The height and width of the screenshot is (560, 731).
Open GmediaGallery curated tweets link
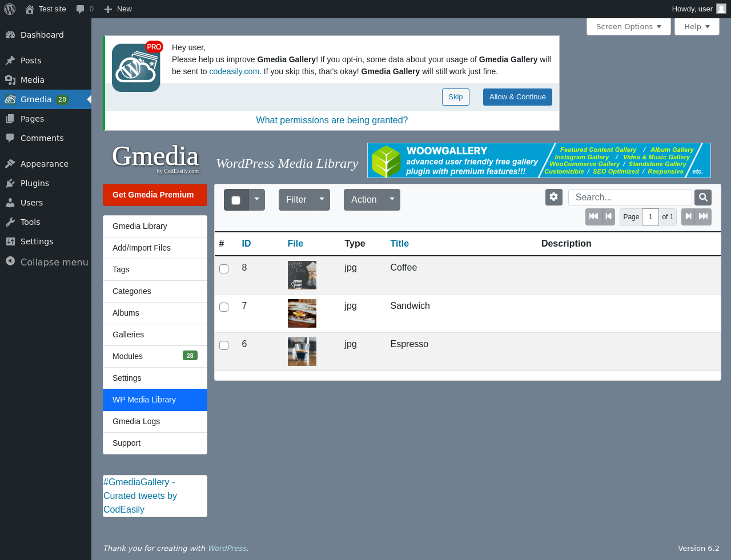pyautogui.click(x=140, y=496)
